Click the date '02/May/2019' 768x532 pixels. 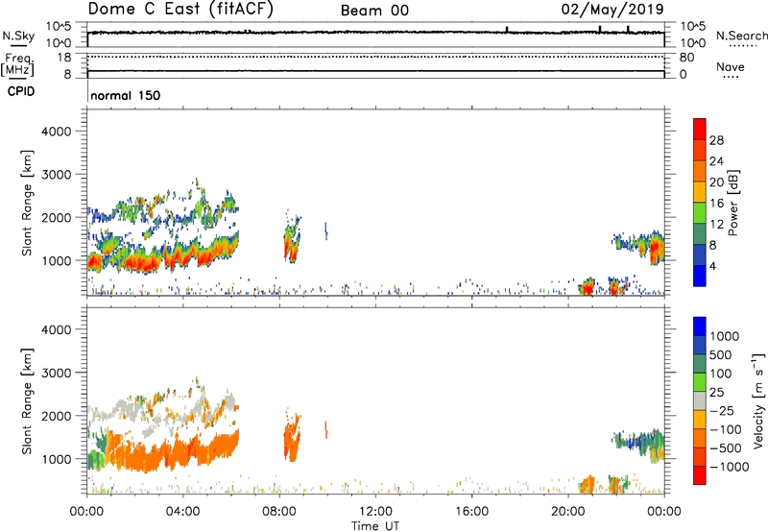click(x=612, y=9)
